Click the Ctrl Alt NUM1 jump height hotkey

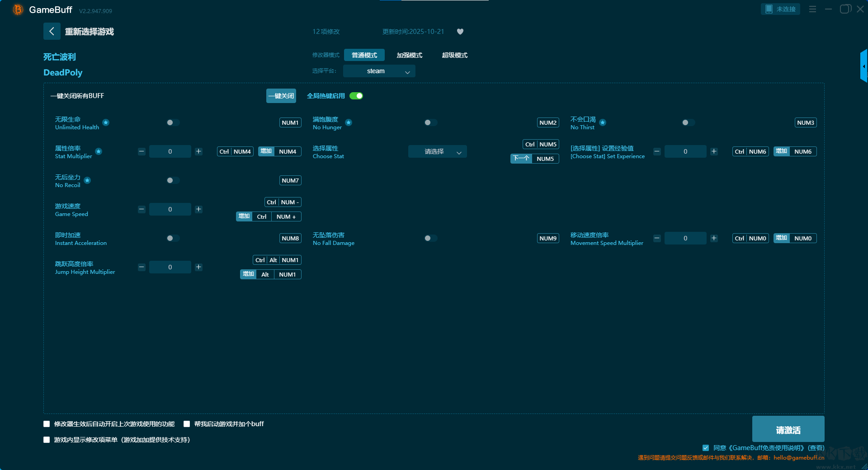(277, 260)
